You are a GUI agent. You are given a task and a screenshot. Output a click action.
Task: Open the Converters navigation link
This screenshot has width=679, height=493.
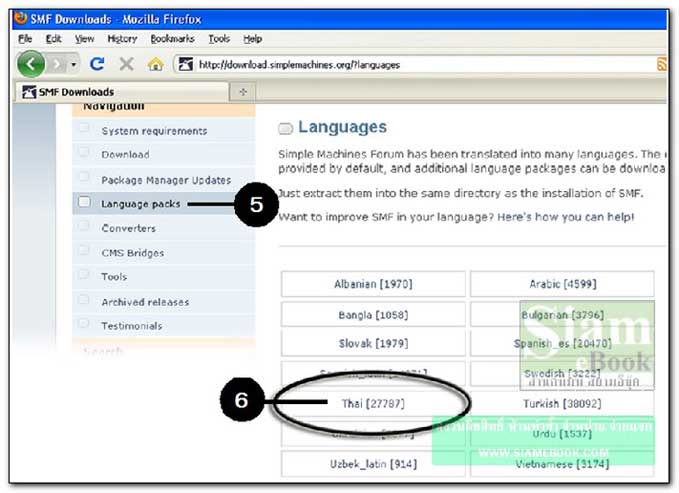[x=128, y=228]
